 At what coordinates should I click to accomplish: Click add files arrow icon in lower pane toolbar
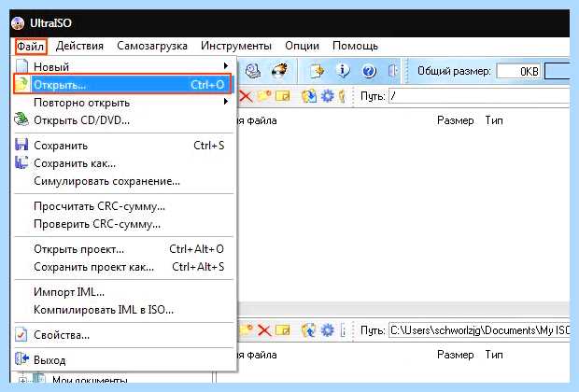pos(309,330)
